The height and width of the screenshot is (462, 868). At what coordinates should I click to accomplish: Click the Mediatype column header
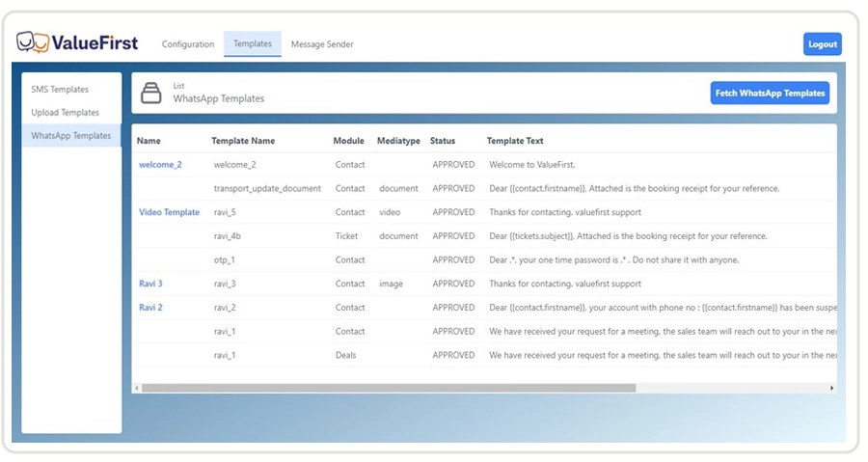(x=398, y=141)
